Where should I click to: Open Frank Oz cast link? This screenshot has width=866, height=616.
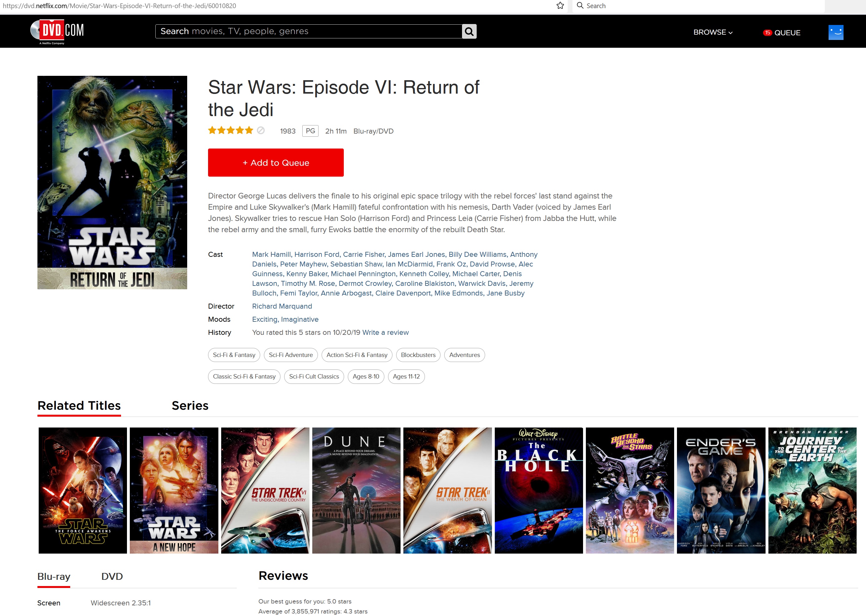click(451, 264)
